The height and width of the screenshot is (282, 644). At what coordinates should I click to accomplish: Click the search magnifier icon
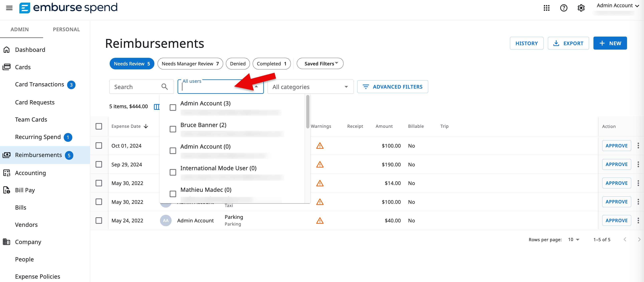pyautogui.click(x=165, y=87)
